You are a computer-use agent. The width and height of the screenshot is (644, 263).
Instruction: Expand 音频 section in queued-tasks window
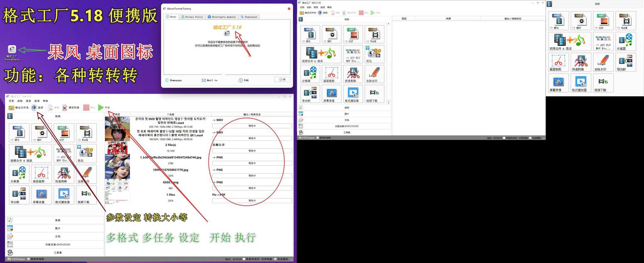(55, 220)
